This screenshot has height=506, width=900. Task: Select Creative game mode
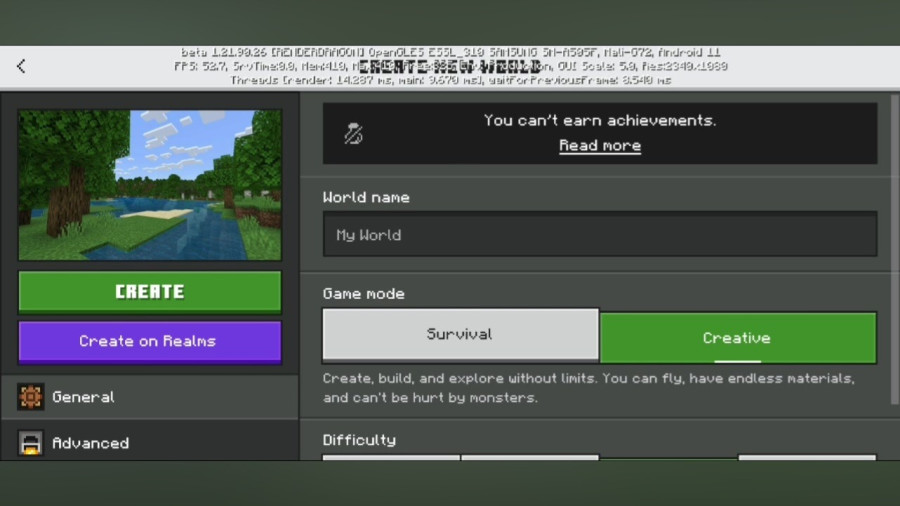[738, 337]
